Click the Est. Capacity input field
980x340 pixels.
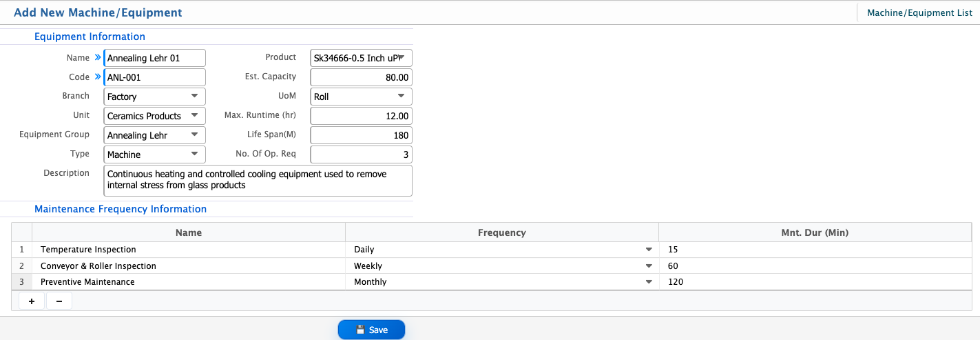coord(362,77)
